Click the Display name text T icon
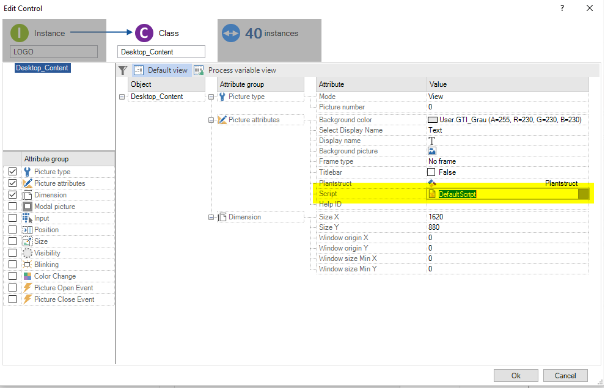This screenshot has height=389, width=605. coord(432,141)
